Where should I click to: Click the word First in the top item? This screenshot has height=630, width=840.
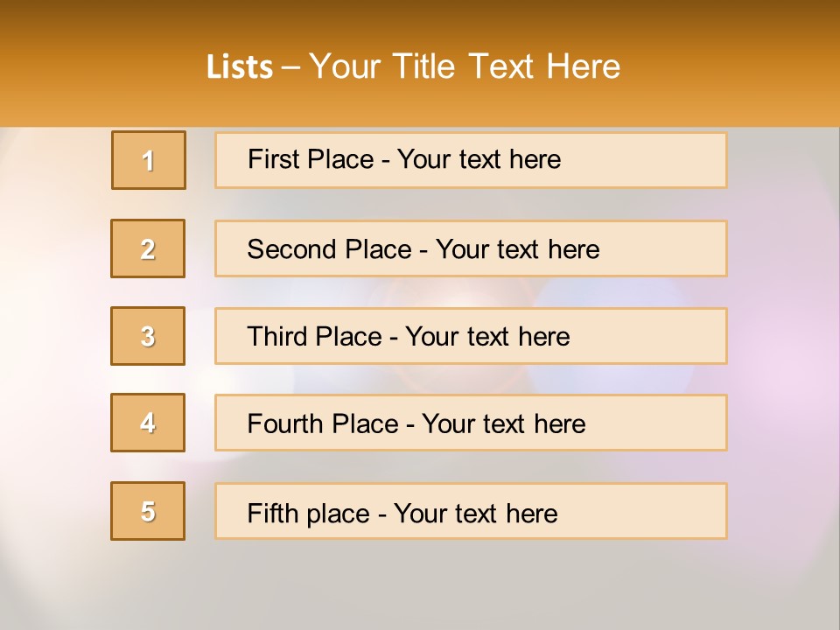(272, 159)
